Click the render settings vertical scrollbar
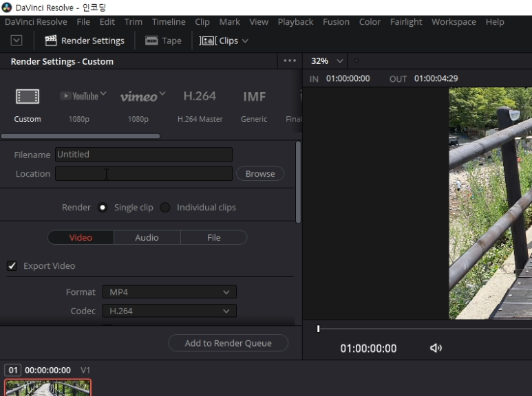 [x=298, y=182]
